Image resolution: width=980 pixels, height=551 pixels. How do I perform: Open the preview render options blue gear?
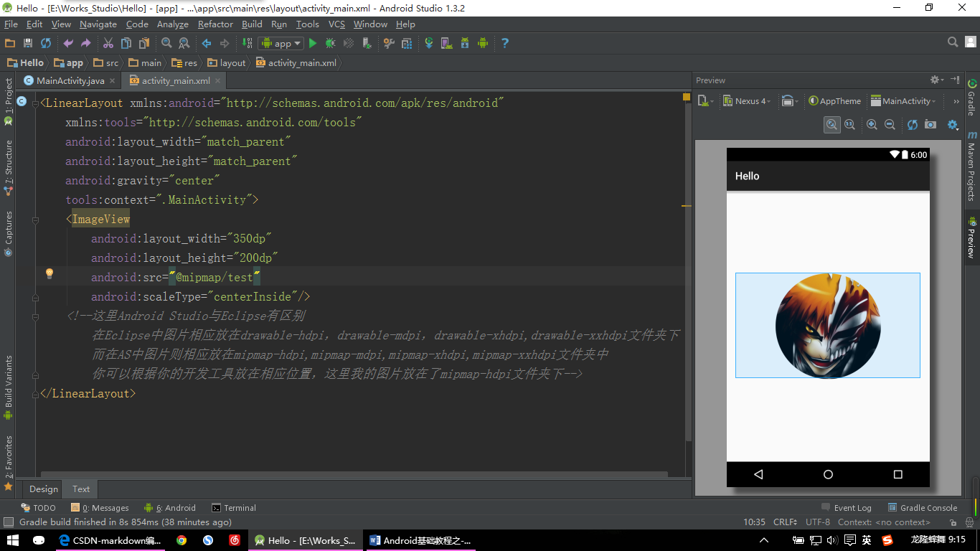click(953, 124)
